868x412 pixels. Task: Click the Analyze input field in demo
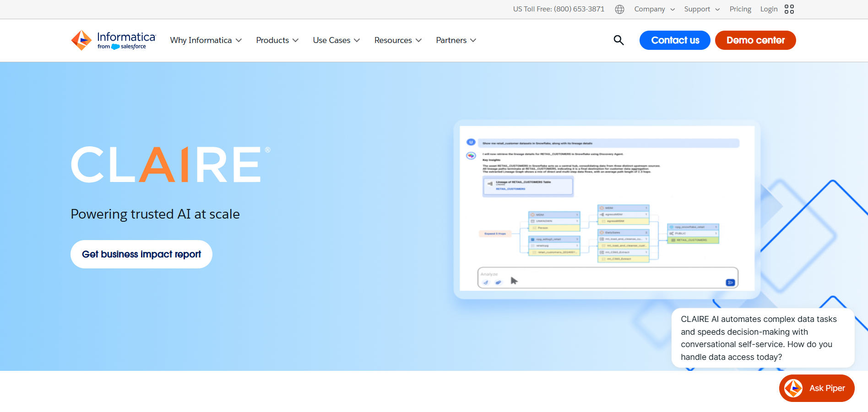[x=608, y=278]
